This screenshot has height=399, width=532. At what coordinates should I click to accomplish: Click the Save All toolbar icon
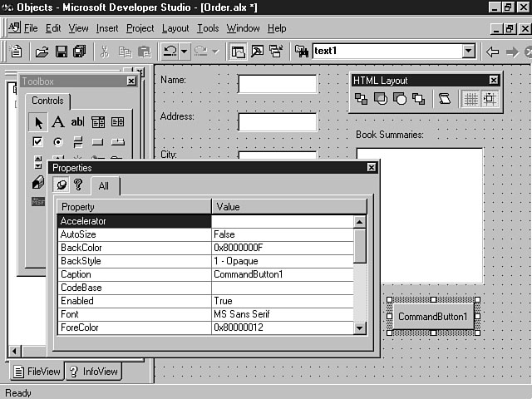[78, 52]
